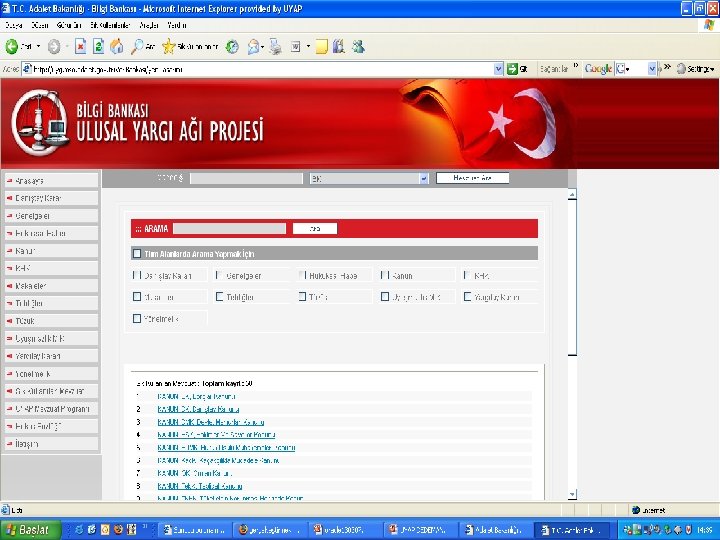Open the Görünüm menu

pos(69,25)
